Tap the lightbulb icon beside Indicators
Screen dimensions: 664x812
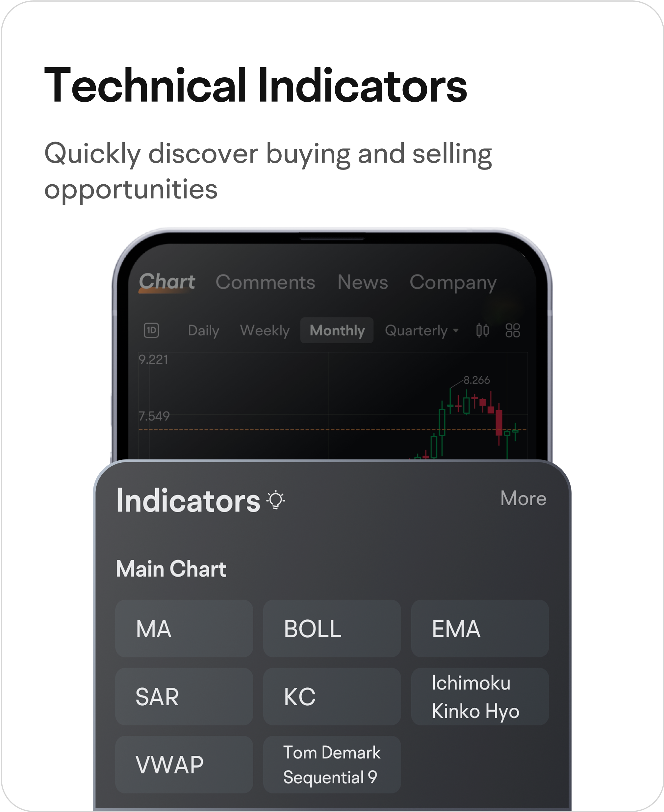(276, 500)
